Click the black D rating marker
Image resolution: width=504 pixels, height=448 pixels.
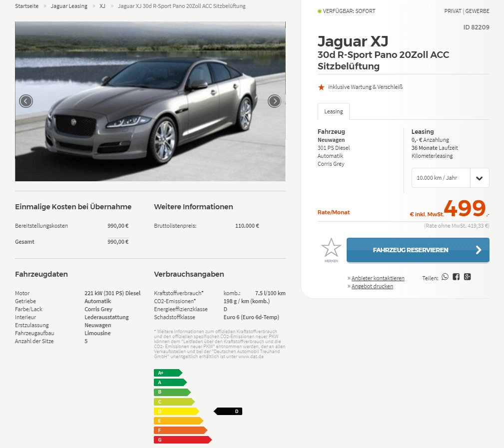click(228, 412)
